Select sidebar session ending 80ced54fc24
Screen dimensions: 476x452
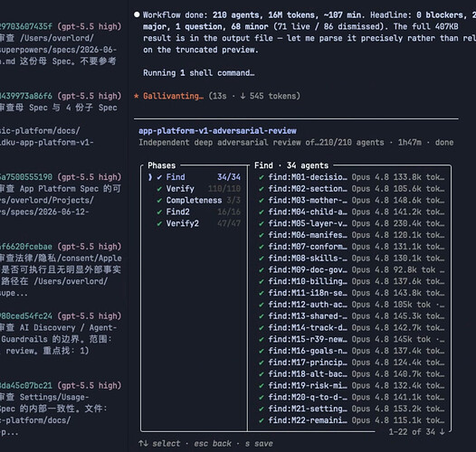click(x=61, y=316)
